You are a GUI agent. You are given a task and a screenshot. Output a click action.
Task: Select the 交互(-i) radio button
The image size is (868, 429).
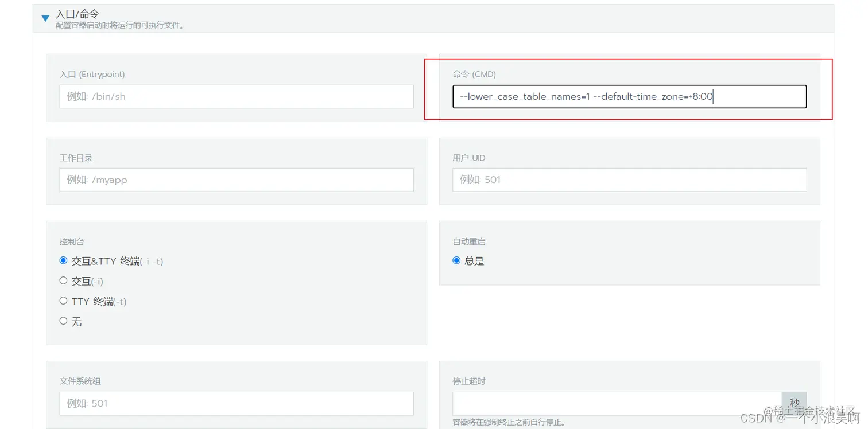point(64,280)
